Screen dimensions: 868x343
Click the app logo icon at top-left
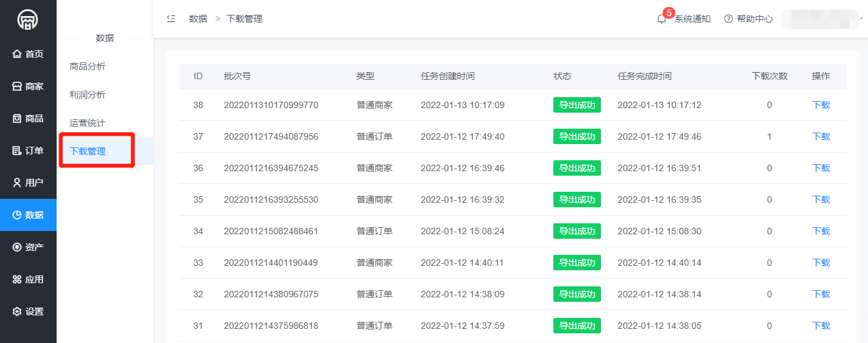28,19
